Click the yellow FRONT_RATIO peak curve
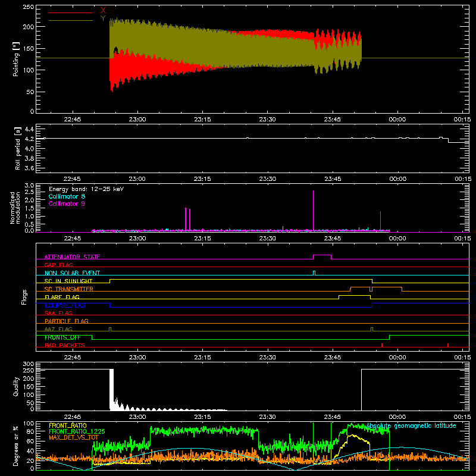This screenshot has width=476, height=476. point(352,436)
